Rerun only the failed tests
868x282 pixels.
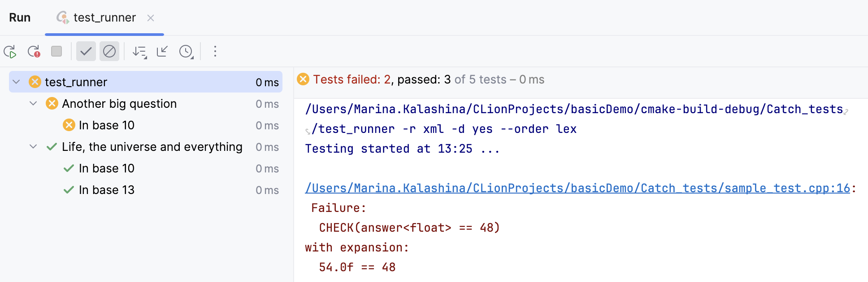34,51
